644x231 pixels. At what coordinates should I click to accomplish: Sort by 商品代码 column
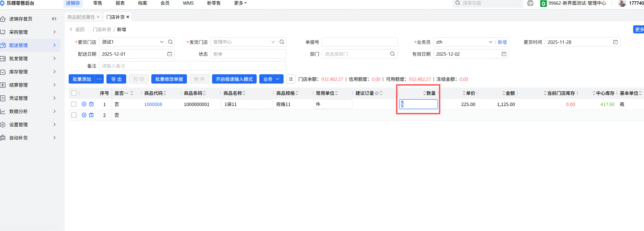coord(165,93)
